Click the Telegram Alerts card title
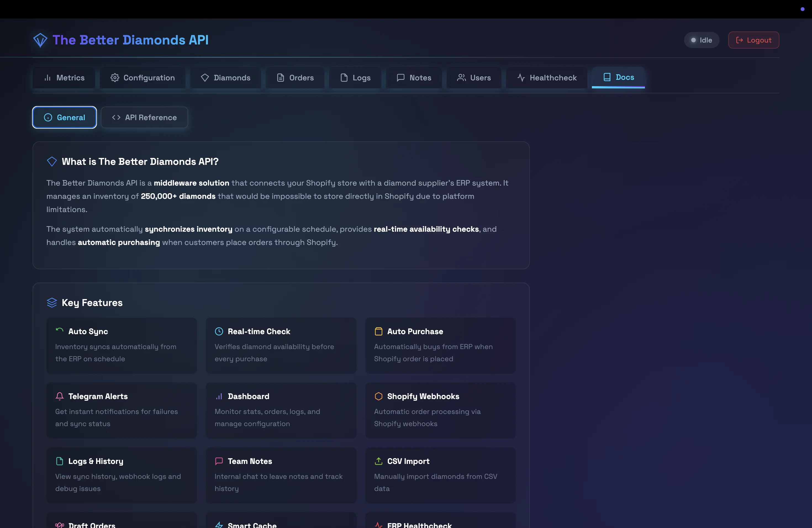Screen dimensions: 812x528 98,396
